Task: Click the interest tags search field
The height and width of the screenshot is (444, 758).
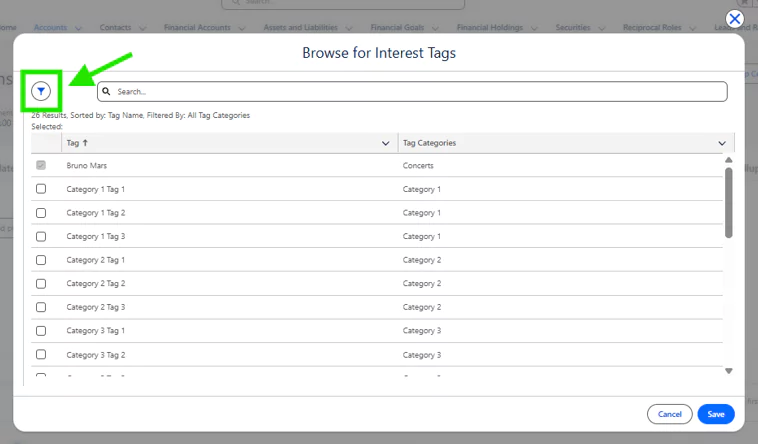Action: point(412,91)
